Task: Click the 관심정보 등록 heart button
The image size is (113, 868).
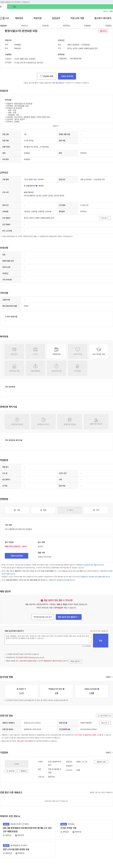Action: (x=47, y=76)
